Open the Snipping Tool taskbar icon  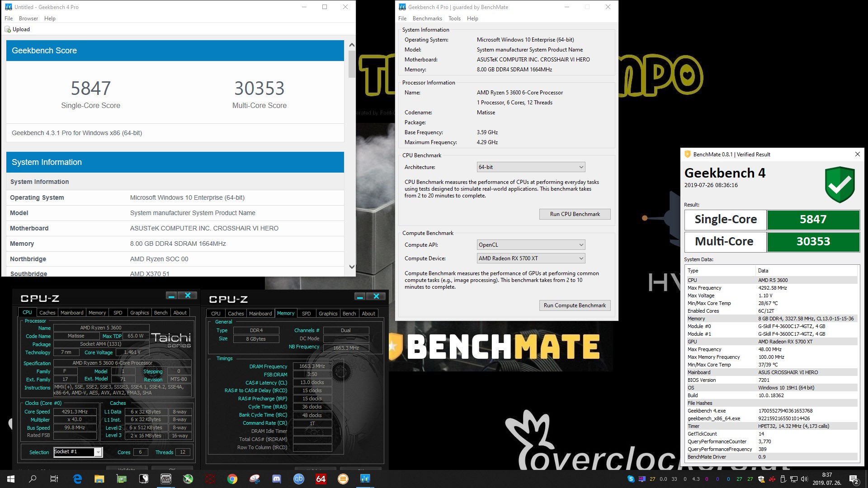(x=255, y=479)
